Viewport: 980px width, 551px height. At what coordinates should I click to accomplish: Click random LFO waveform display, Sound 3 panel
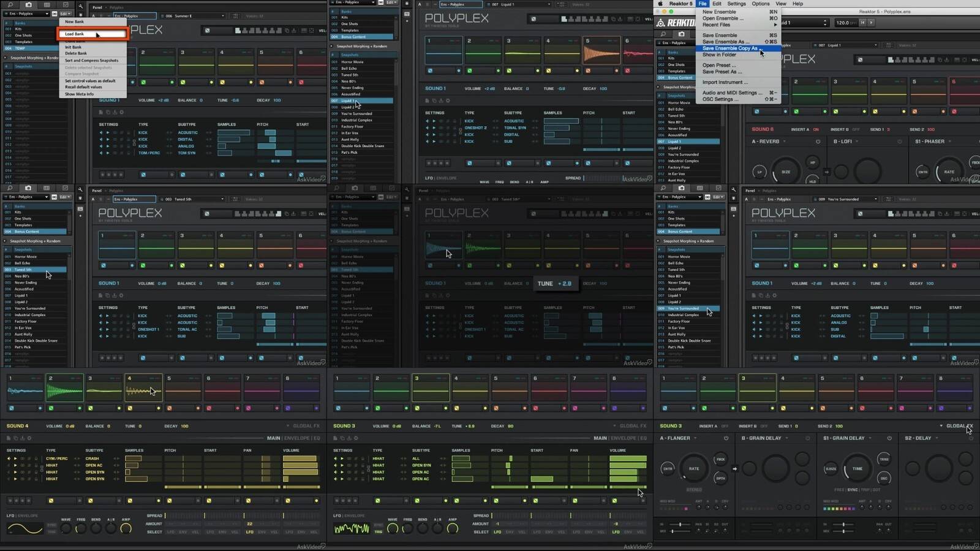coord(352,528)
